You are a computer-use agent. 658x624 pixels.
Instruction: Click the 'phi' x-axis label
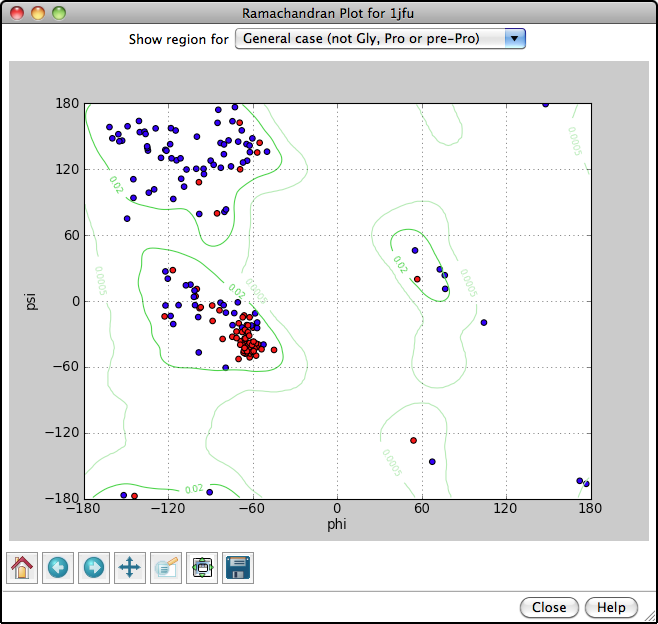[337, 523]
